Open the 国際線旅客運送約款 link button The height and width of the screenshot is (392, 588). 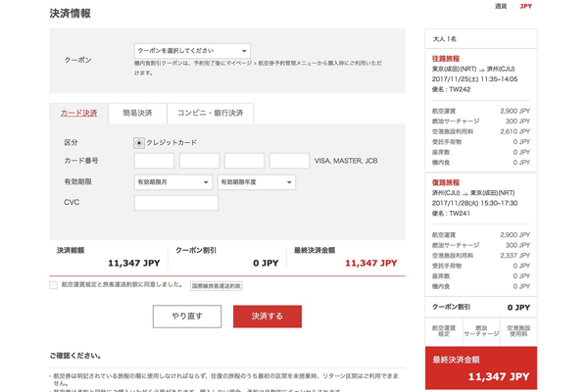click(217, 286)
